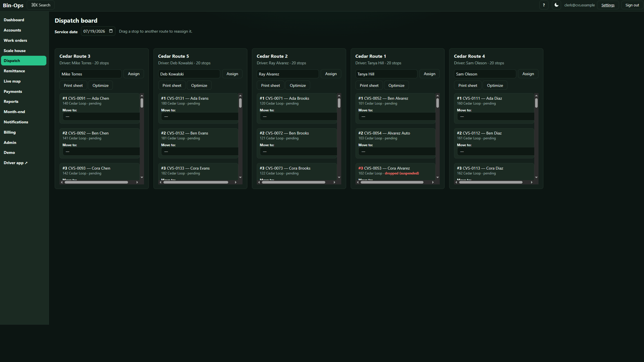
Task: Optimize Cedar Route 2
Action: click(x=298, y=85)
